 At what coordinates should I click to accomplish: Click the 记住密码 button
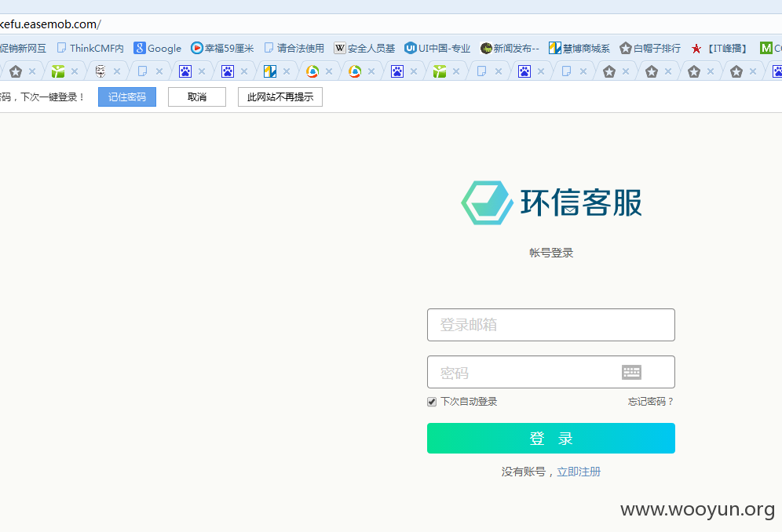(x=127, y=97)
